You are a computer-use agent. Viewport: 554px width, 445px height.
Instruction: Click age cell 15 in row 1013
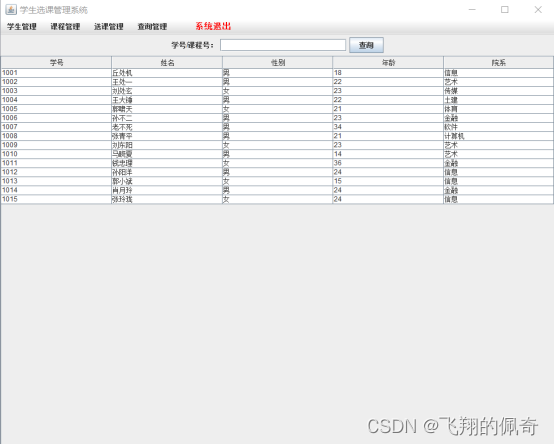tap(388, 181)
